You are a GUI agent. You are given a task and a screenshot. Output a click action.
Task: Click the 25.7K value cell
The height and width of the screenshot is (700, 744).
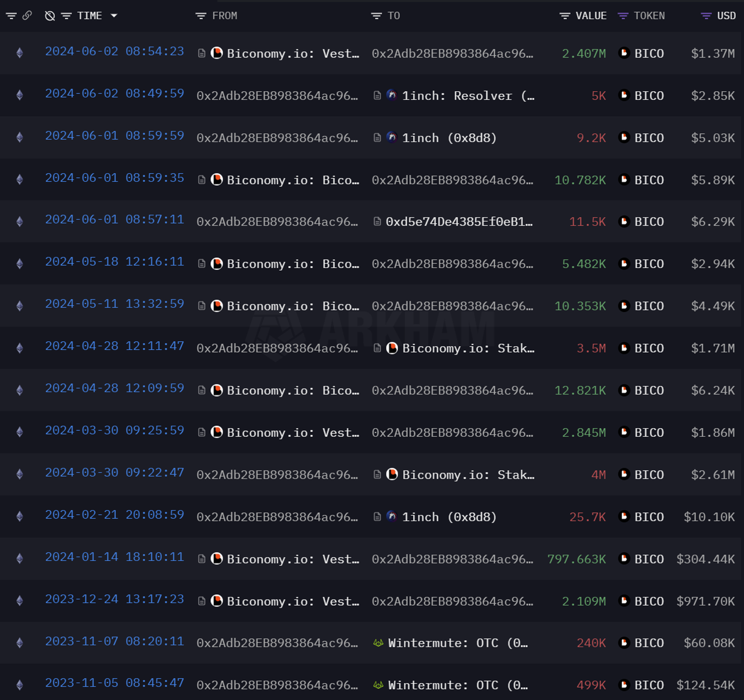[x=588, y=516]
